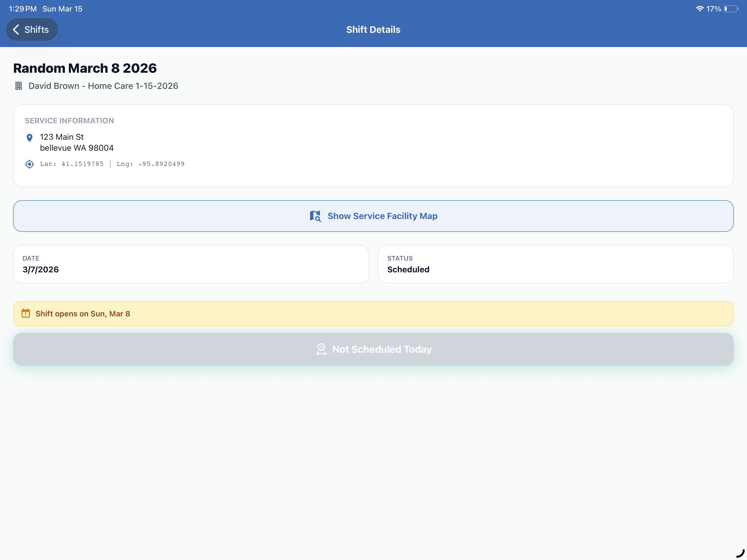Click the Not Scheduled Today button
This screenshot has height=560, width=747.
[373, 349]
